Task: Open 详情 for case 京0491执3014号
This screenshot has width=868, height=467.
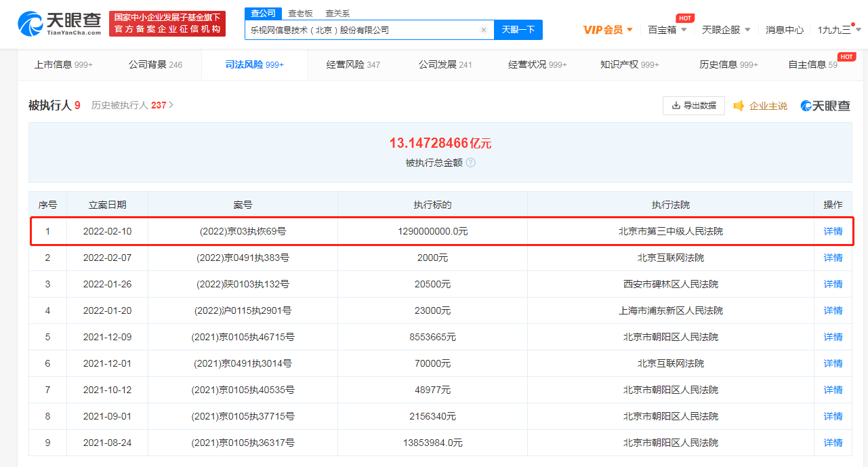Action: (x=833, y=363)
